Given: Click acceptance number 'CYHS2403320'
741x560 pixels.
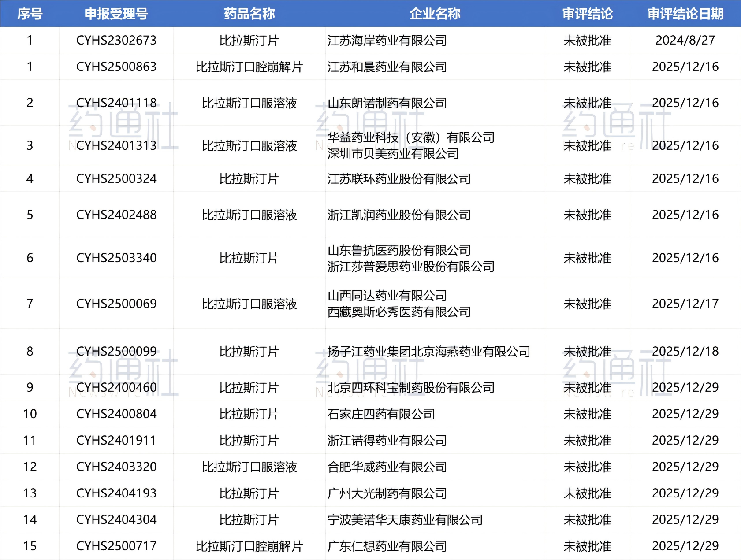Looking at the screenshot, I should click(116, 467).
